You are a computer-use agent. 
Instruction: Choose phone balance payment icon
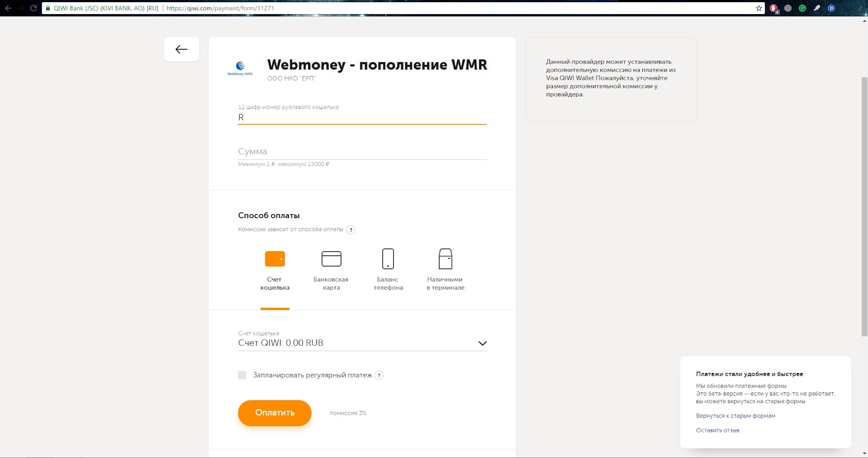pyautogui.click(x=388, y=259)
